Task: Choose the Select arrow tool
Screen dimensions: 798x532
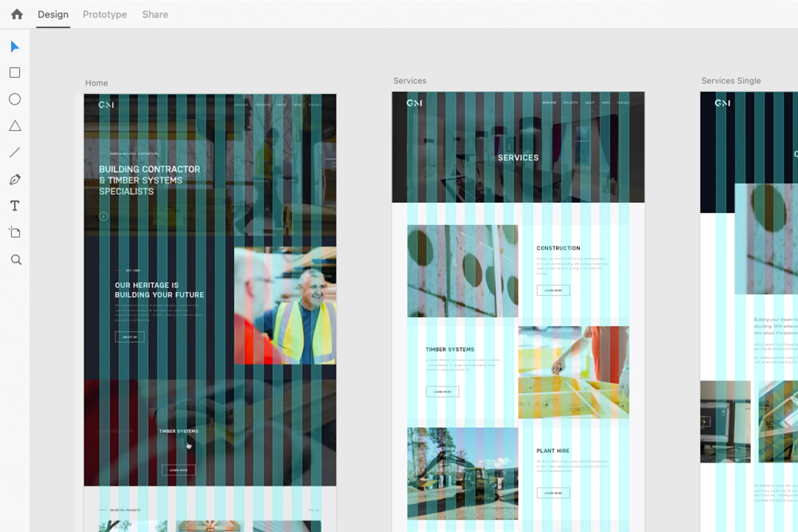Action: pyautogui.click(x=15, y=46)
